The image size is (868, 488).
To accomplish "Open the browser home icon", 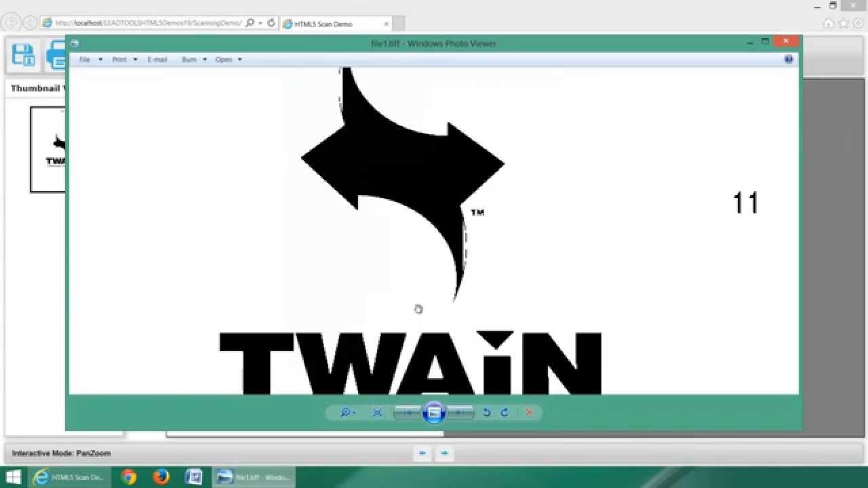I will 829,23.
